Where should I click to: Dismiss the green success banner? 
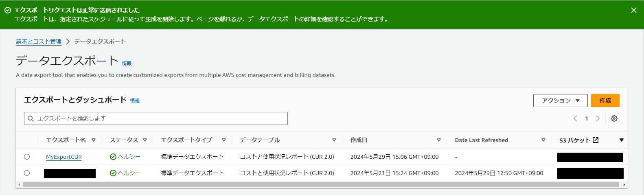tap(634, 10)
